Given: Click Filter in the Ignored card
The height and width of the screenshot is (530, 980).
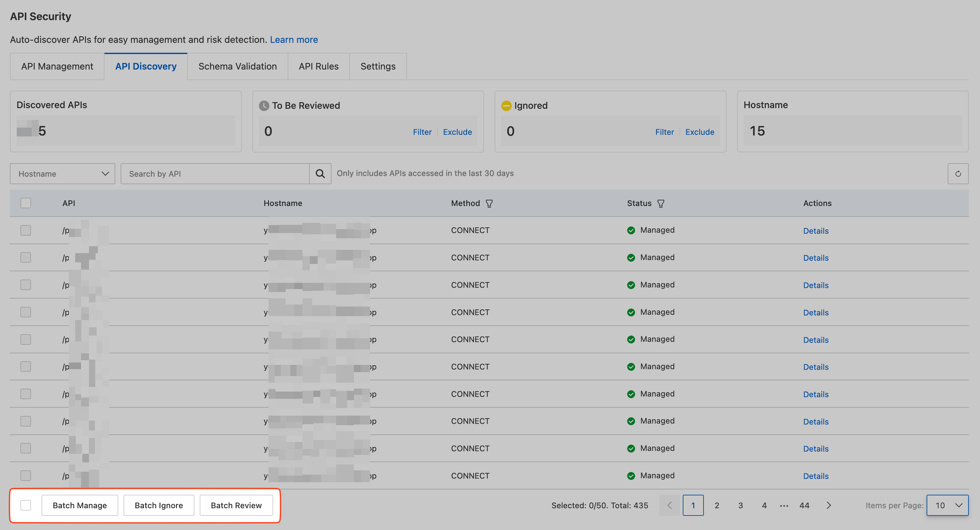Looking at the screenshot, I should click(x=664, y=132).
